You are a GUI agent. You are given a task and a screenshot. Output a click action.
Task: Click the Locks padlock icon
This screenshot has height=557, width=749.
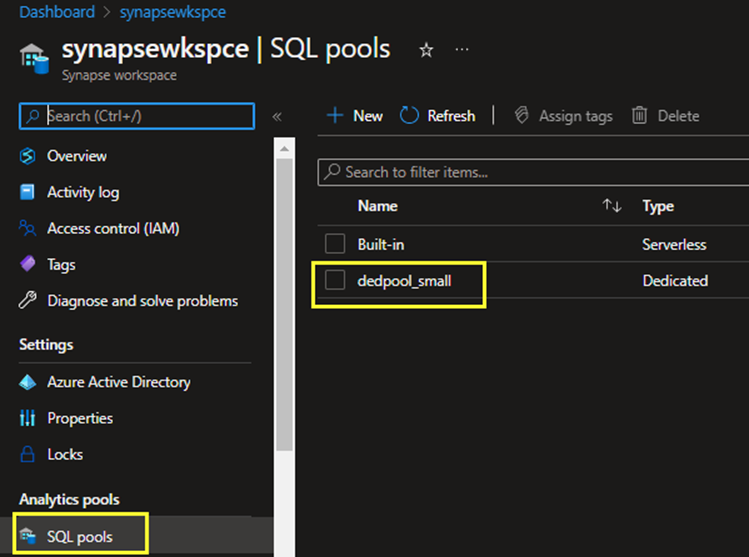27,454
